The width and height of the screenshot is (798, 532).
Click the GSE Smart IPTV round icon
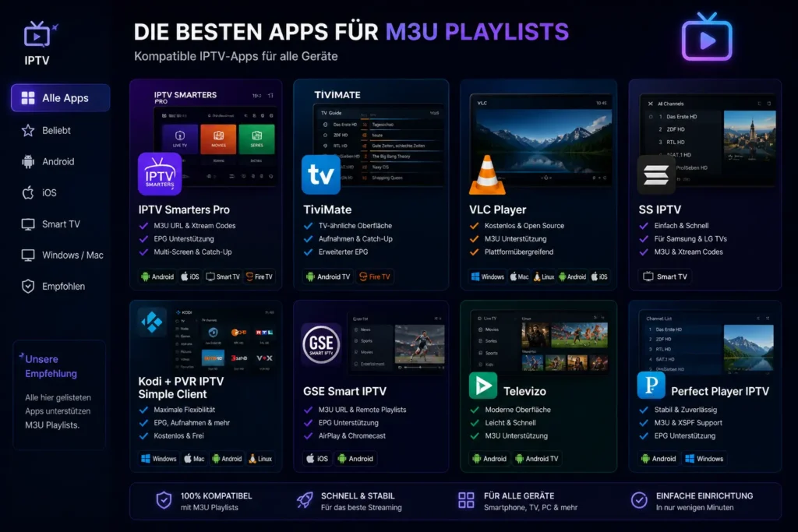point(321,344)
